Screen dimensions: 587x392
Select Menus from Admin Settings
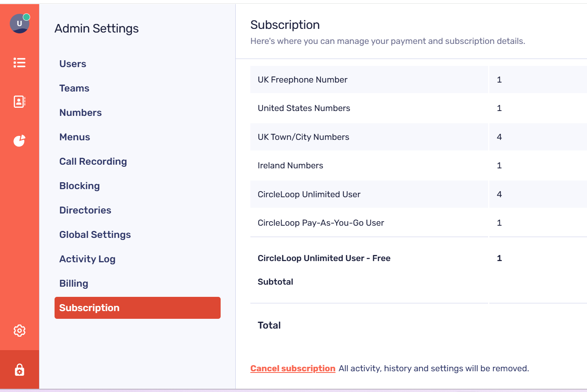pos(74,137)
